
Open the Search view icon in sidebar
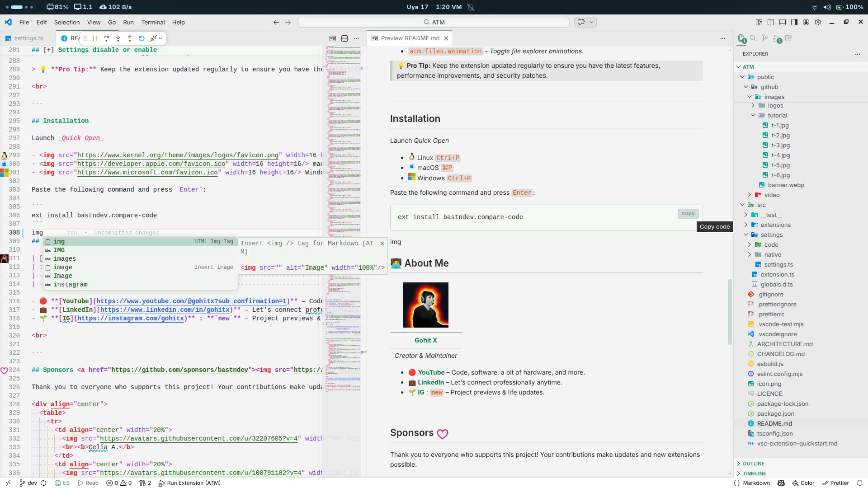click(x=753, y=38)
